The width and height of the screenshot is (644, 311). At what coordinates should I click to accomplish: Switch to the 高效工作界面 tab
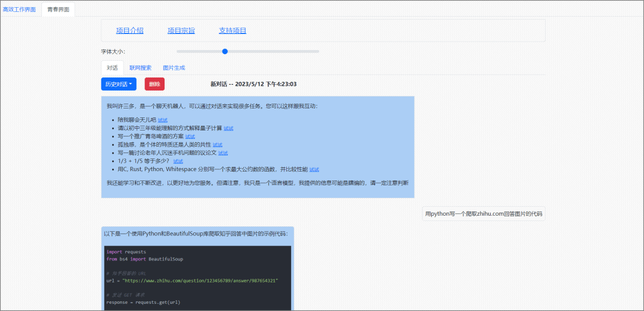point(19,10)
